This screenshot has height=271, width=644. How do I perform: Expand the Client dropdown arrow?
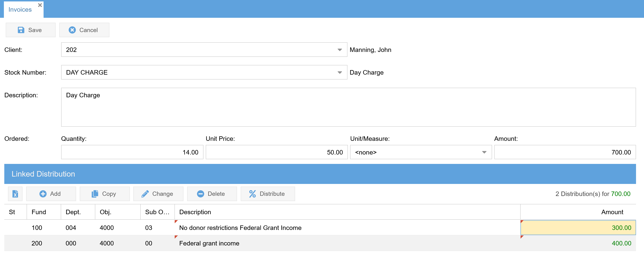pos(339,50)
